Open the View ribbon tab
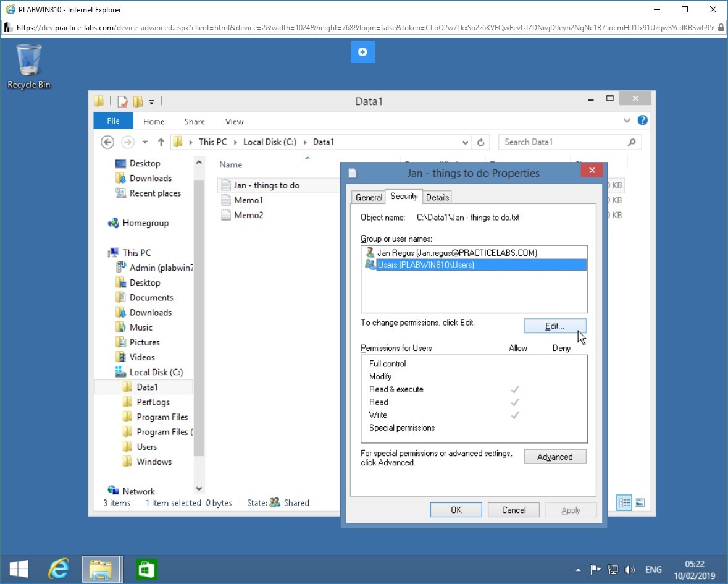Screen dimensions: 728x584 [235, 121]
